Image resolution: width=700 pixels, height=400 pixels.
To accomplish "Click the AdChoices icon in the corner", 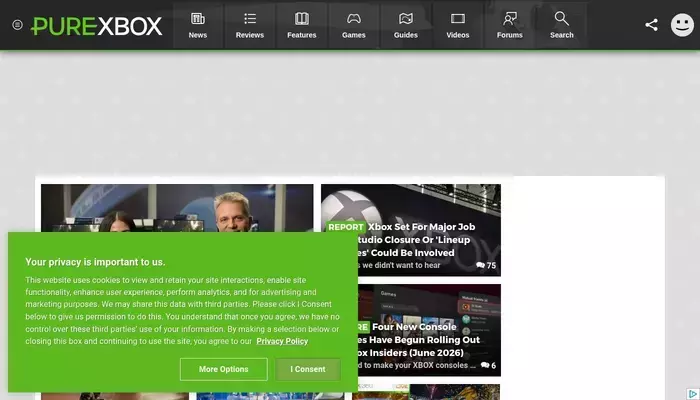I will pyautogui.click(x=693, y=394).
